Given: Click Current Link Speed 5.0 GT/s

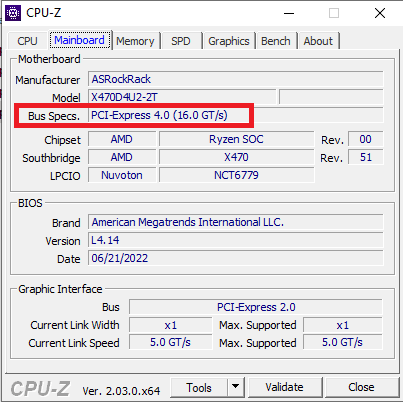Looking at the screenshot, I should pos(171,343).
